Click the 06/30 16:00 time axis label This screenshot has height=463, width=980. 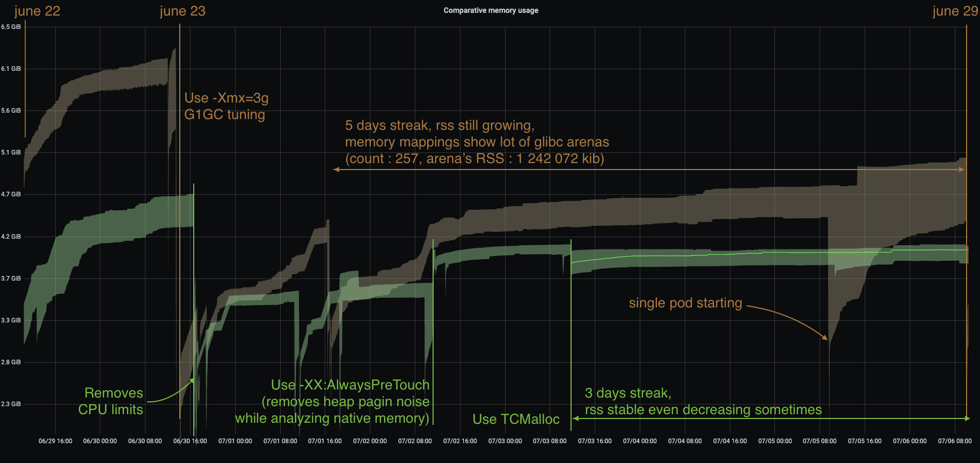tap(190, 441)
